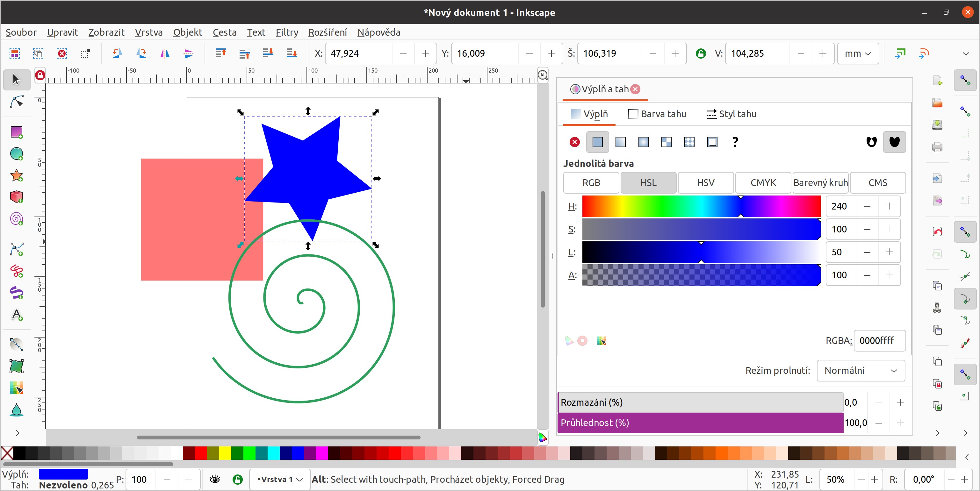Select the Rectangle tool
Viewport: 980px width, 491px height.
16,132
